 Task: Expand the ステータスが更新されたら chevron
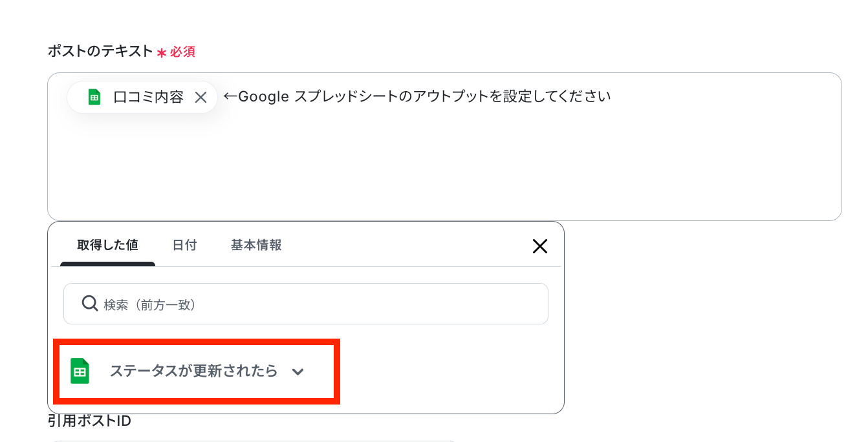(x=298, y=372)
